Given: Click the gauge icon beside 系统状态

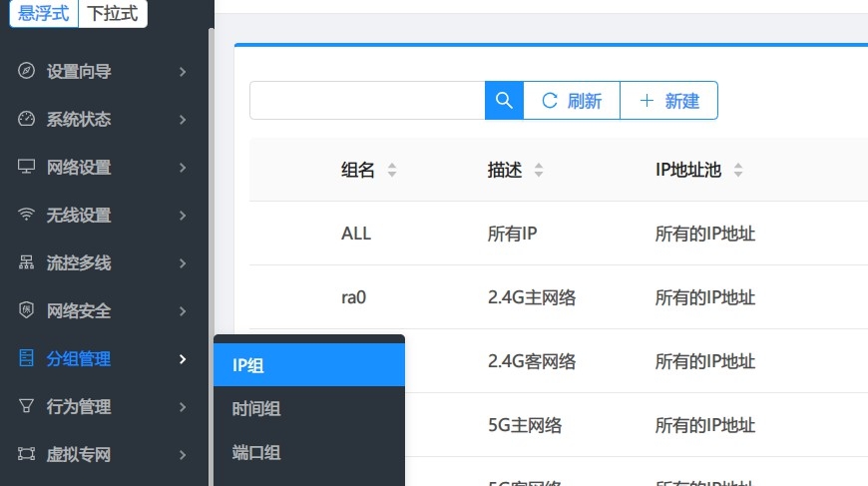Looking at the screenshot, I should [27, 120].
